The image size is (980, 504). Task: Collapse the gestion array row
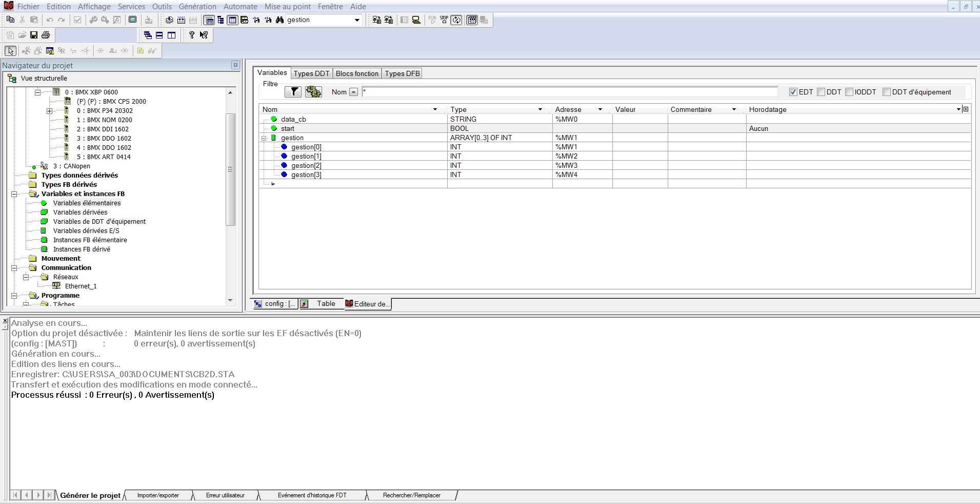[264, 138]
